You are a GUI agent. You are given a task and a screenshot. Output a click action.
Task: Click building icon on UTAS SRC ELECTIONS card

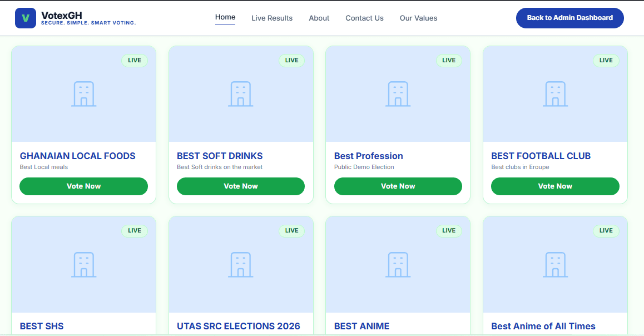[241, 265]
